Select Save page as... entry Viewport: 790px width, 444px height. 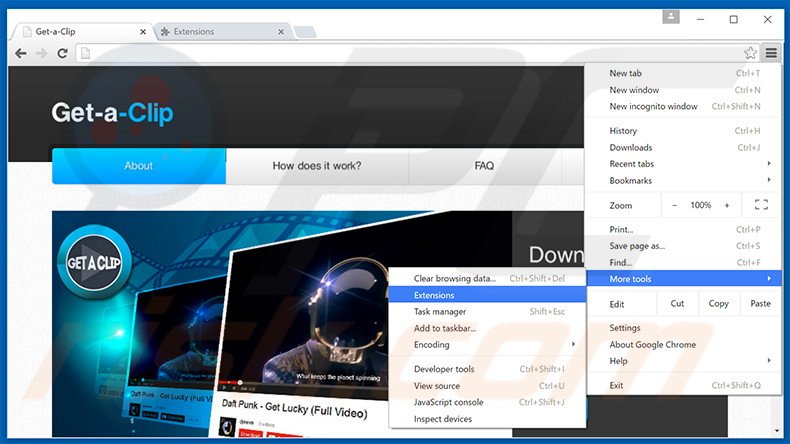[x=684, y=246]
